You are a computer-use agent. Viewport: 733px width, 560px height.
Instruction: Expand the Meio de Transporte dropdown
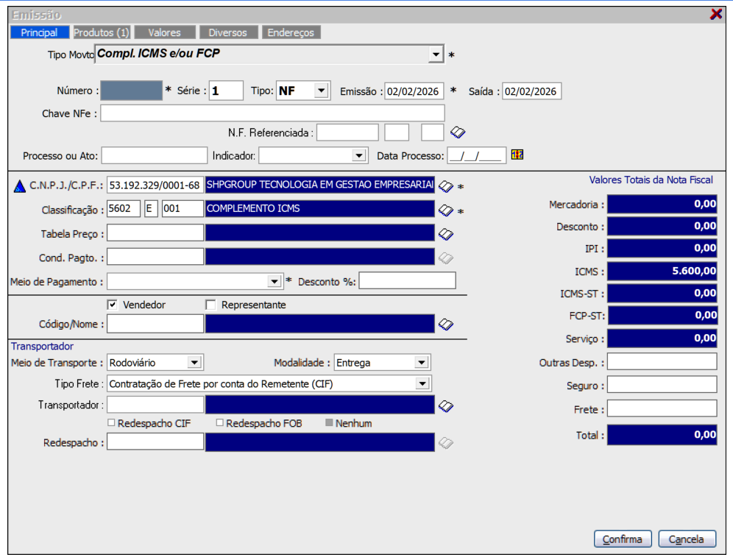click(x=194, y=363)
